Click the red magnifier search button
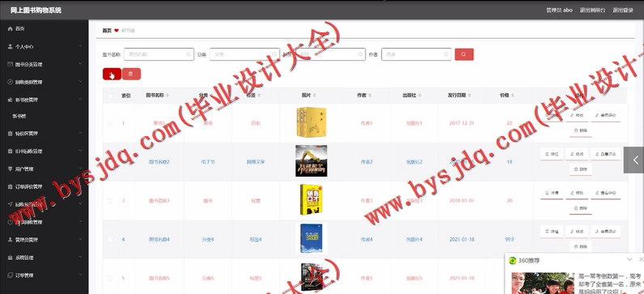Viewport: 644px width, 294px height. click(x=464, y=54)
